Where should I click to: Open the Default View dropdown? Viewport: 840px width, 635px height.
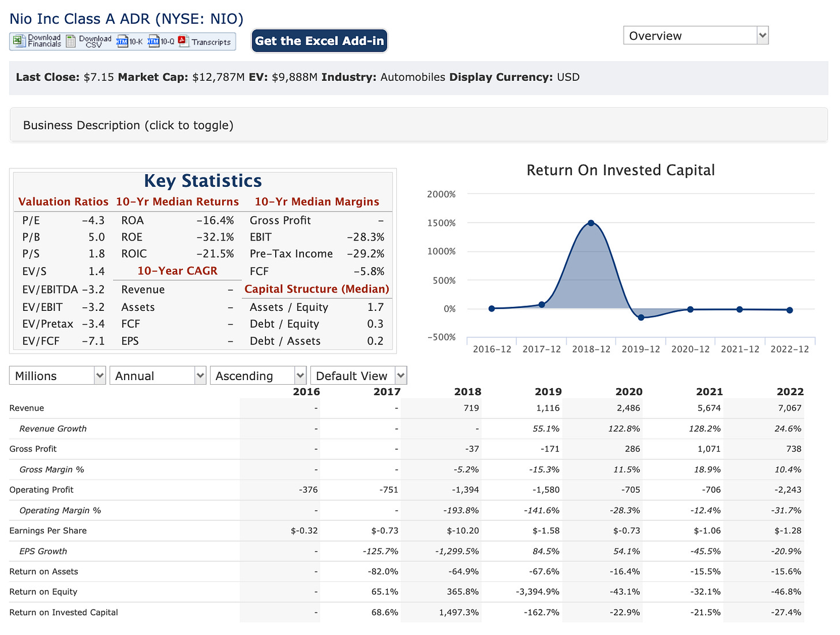point(358,375)
